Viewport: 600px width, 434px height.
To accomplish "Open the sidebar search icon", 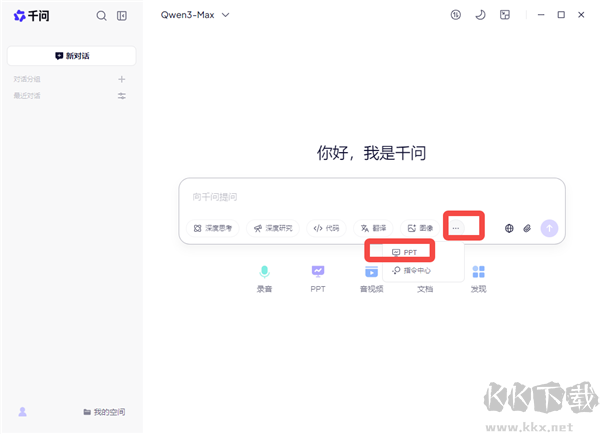I will [101, 16].
